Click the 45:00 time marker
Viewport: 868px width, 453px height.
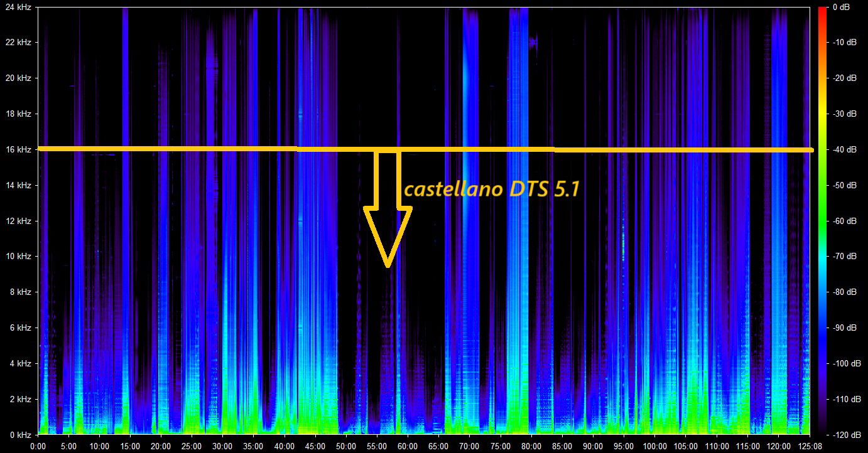click(315, 446)
